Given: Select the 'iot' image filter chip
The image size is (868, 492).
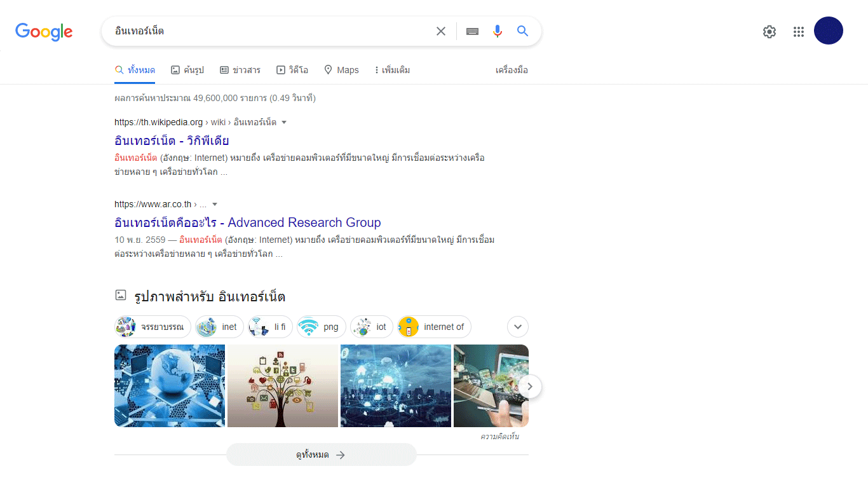Looking at the screenshot, I should point(372,327).
